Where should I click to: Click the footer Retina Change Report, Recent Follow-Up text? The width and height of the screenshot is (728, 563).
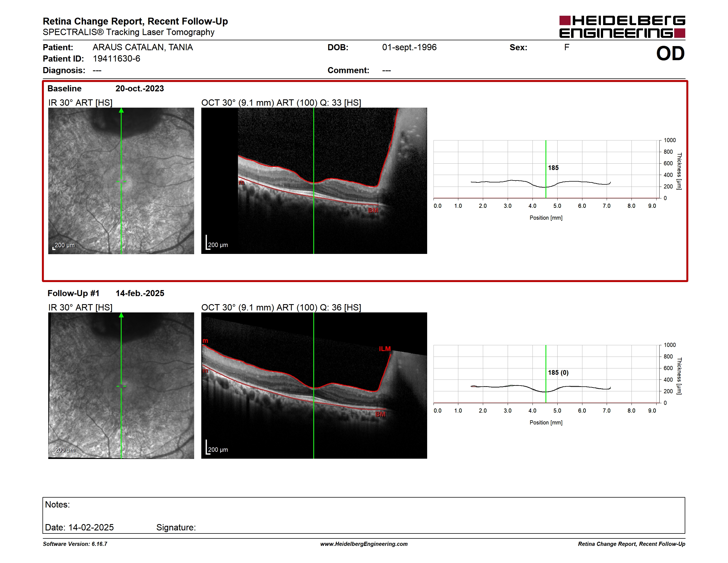[632, 544]
